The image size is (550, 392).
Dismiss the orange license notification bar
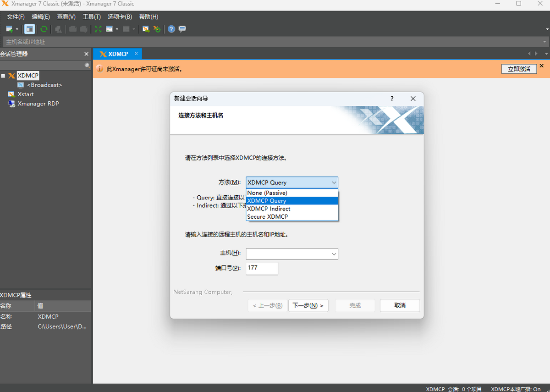541,66
